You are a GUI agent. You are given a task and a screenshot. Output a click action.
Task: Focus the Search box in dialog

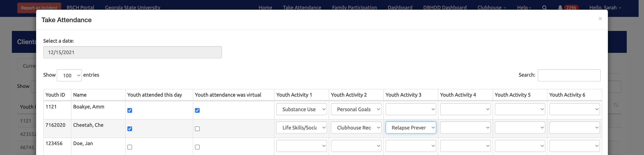click(569, 75)
